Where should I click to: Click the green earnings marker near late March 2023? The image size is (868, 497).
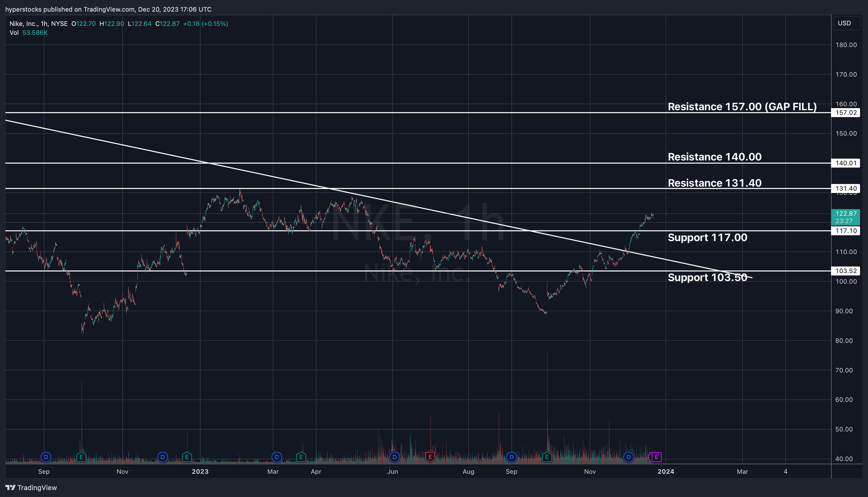[x=300, y=457]
